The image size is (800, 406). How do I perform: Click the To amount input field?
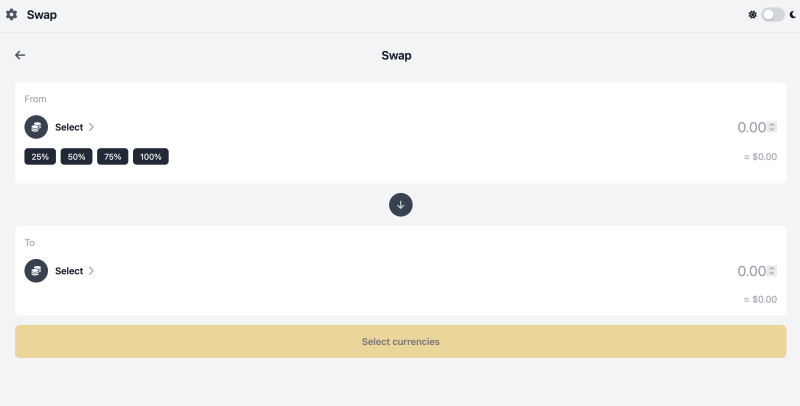pyautogui.click(x=748, y=271)
